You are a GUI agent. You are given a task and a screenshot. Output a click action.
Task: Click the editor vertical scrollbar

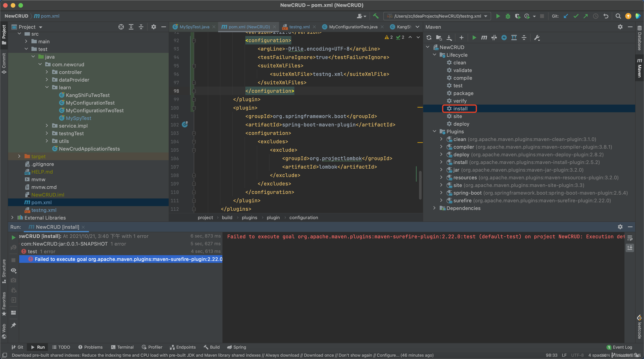[420, 185]
